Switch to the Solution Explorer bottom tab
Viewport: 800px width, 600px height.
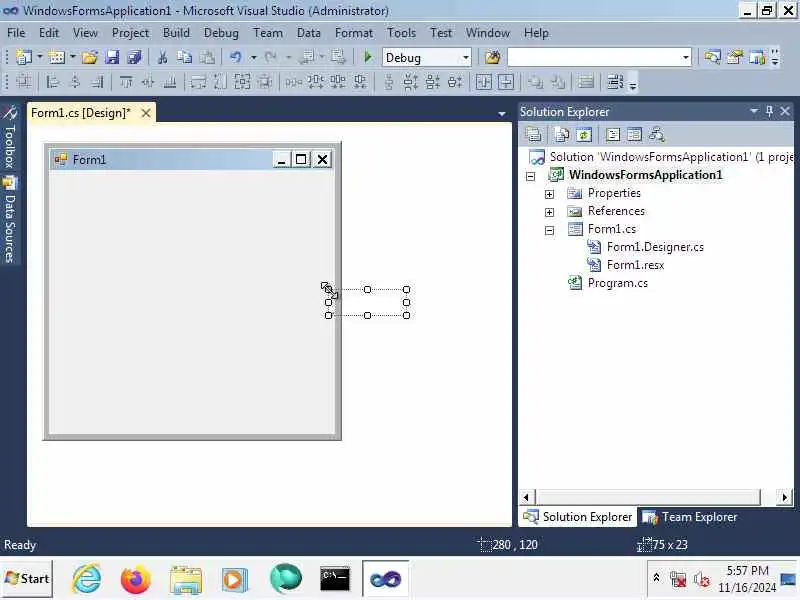[578, 517]
